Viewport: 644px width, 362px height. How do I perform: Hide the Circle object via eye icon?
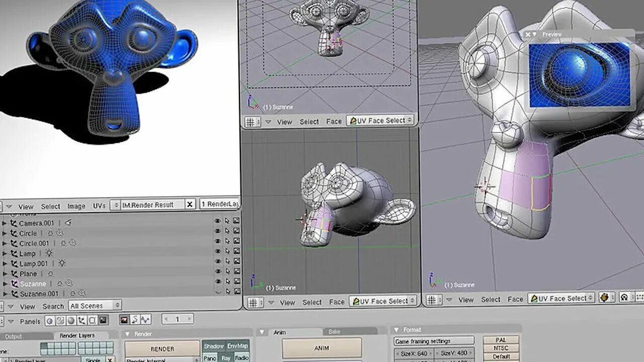218,231
